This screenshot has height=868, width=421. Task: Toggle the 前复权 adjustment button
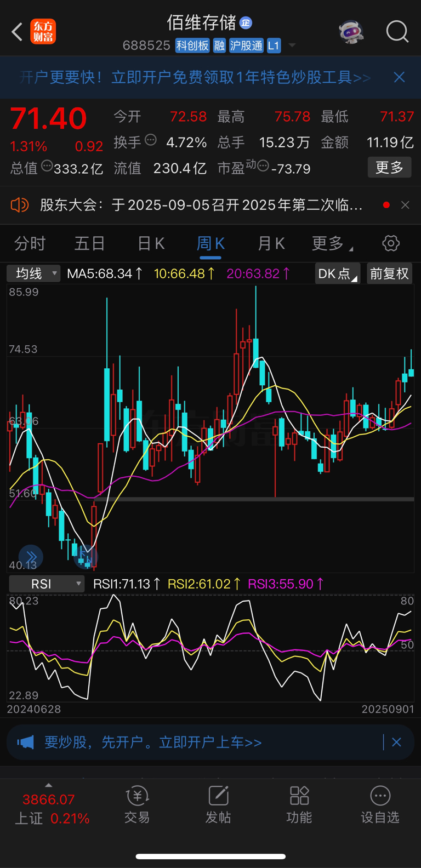389,273
